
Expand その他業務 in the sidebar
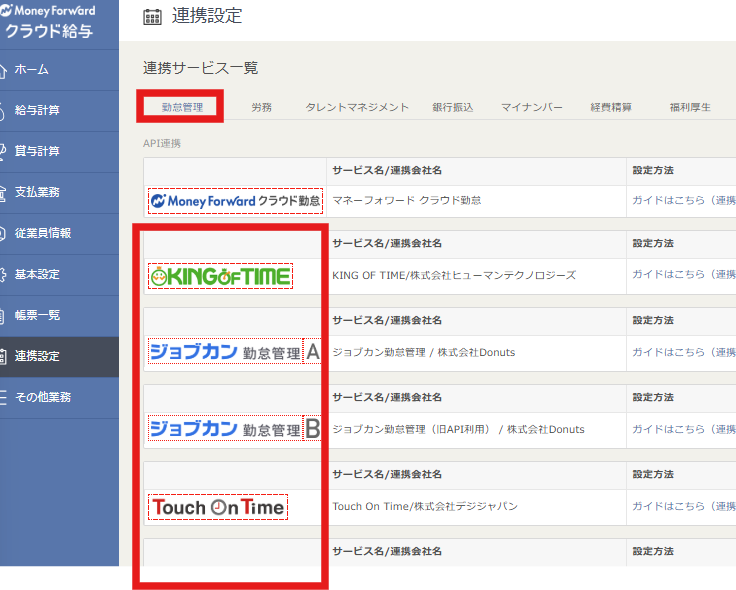click(x=43, y=398)
